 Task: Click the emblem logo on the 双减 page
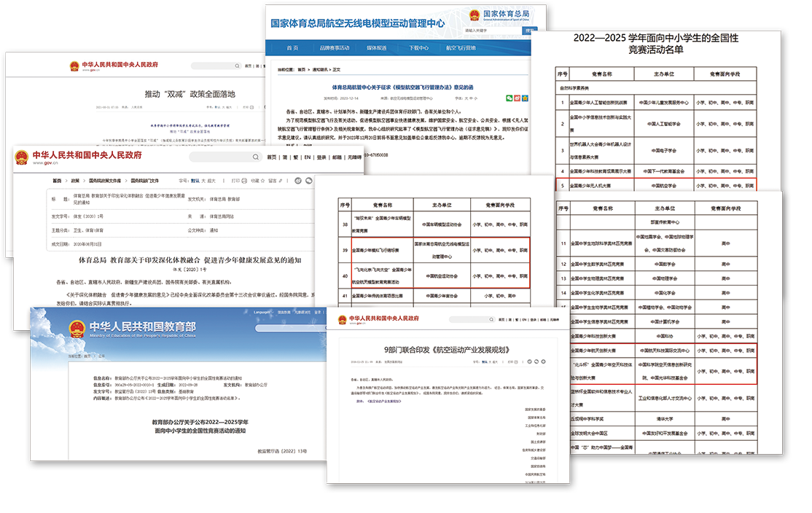point(74,66)
